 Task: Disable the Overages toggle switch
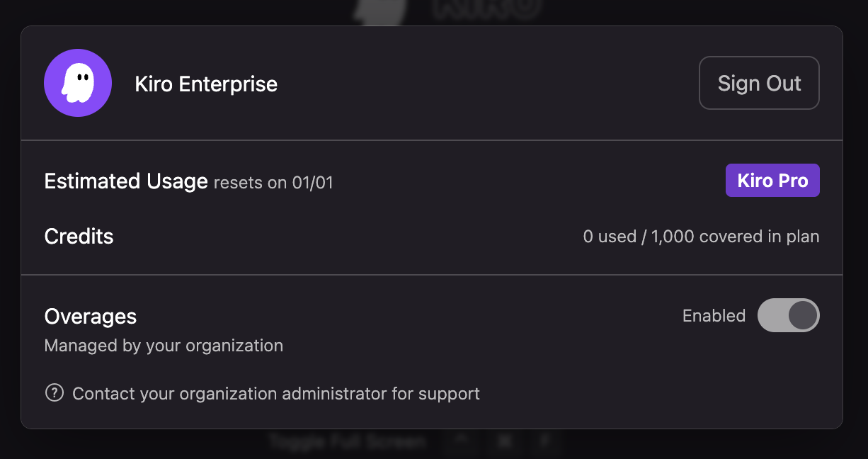788,315
